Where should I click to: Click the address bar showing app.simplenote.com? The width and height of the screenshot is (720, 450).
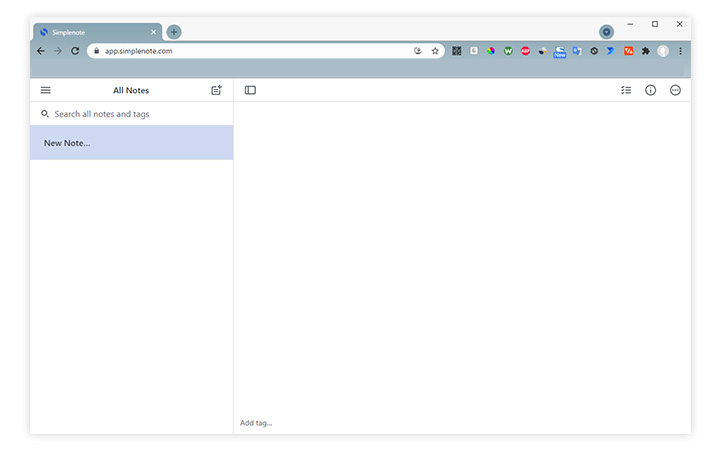250,51
